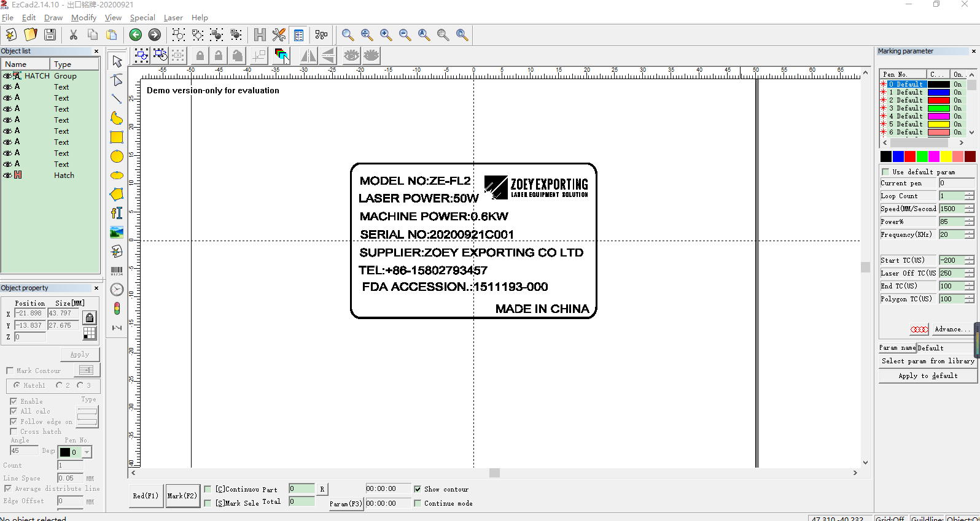Select the Text tool

pos(117,214)
